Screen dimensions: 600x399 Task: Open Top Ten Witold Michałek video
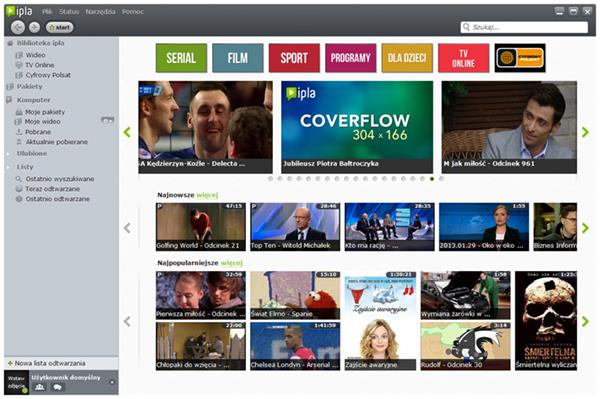(x=295, y=227)
